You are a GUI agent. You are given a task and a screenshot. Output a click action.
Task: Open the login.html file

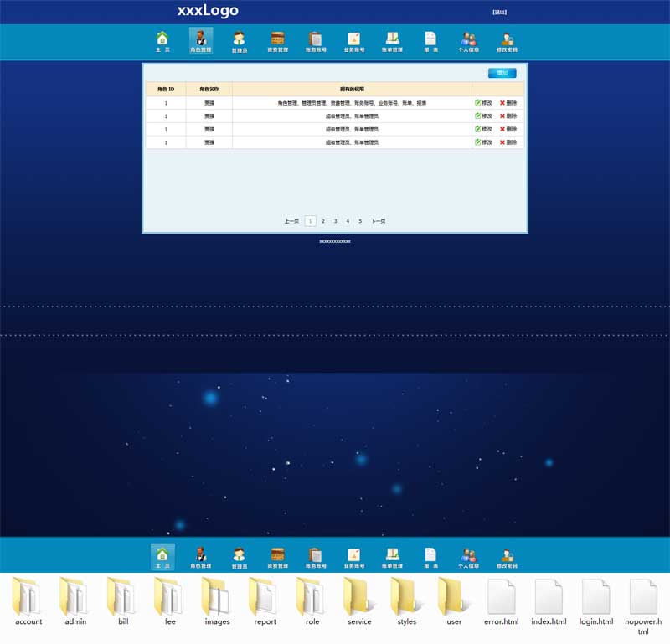tap(596, 602)
